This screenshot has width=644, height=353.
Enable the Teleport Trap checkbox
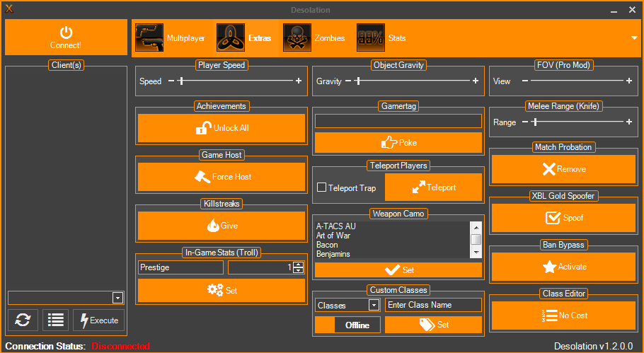(x=322, y=188)
